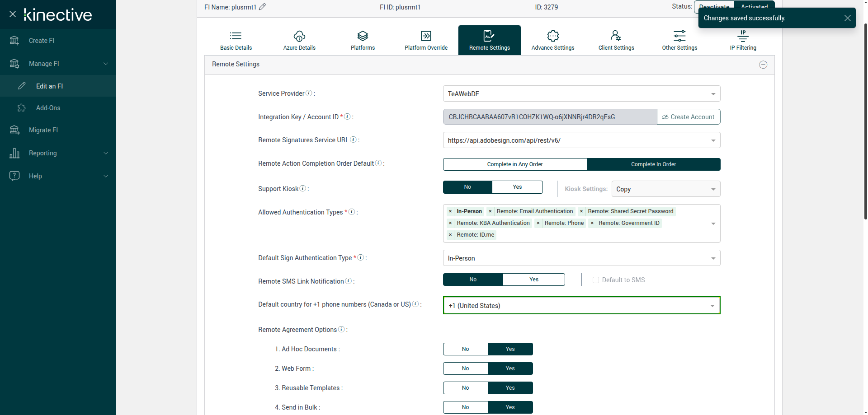Remove Remote: Phone tag

(538, 223)
